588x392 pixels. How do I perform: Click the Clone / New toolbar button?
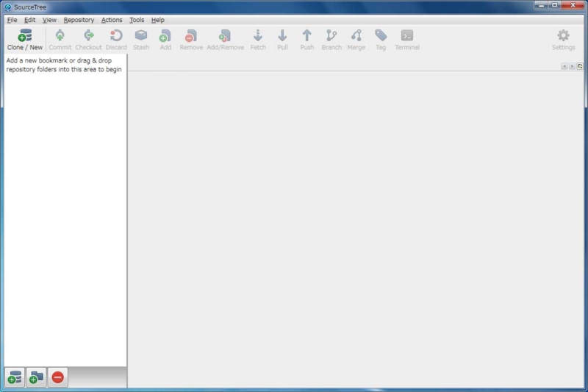pyautogui.click(x=25, y=40)
